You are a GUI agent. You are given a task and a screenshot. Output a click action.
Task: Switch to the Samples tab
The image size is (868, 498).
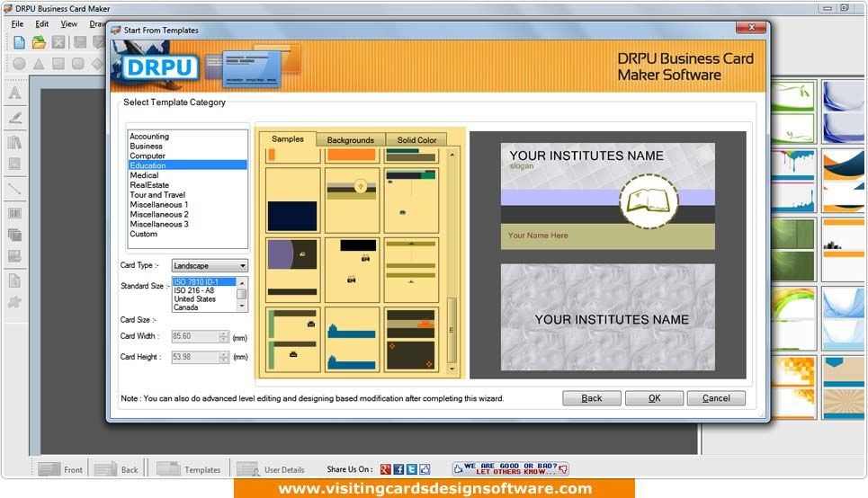click(x=287, y=139)
